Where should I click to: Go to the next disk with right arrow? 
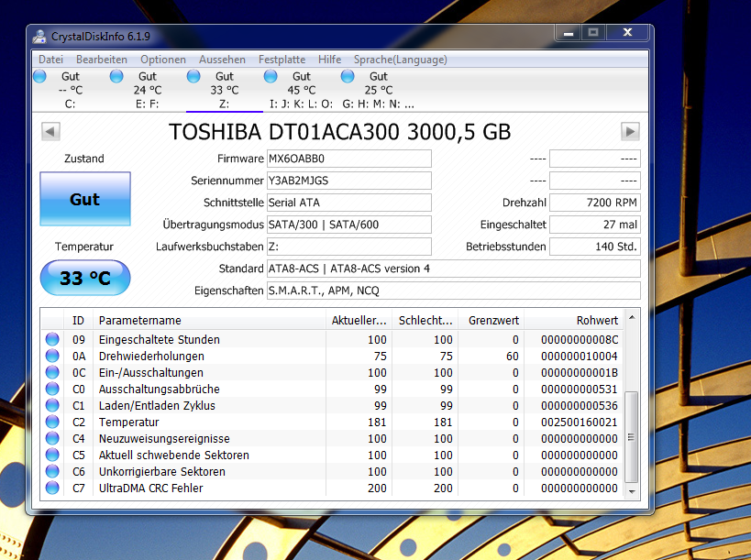[x=630, y=131]
